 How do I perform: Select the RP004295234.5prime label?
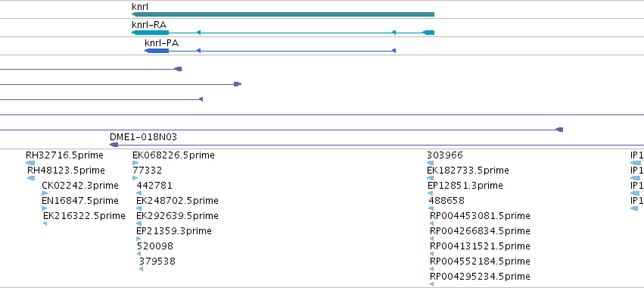click(480, 277)
